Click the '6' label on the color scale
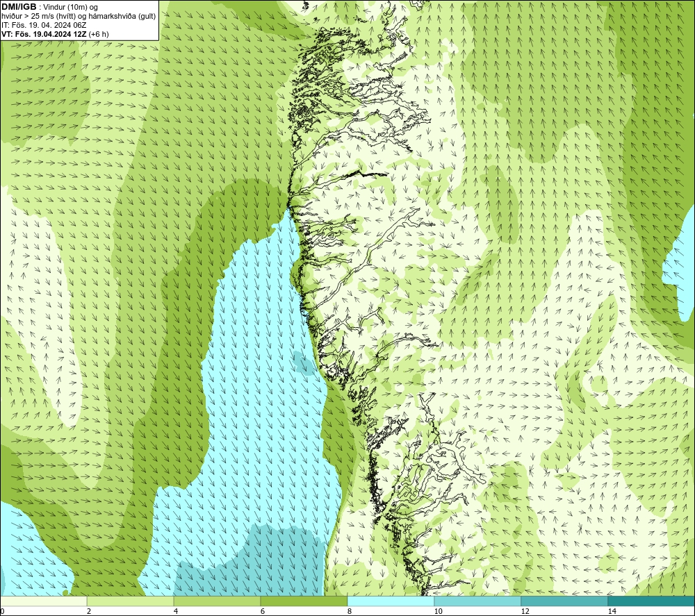The height and width of the screenshot is (616, 695). click(263, 611)
